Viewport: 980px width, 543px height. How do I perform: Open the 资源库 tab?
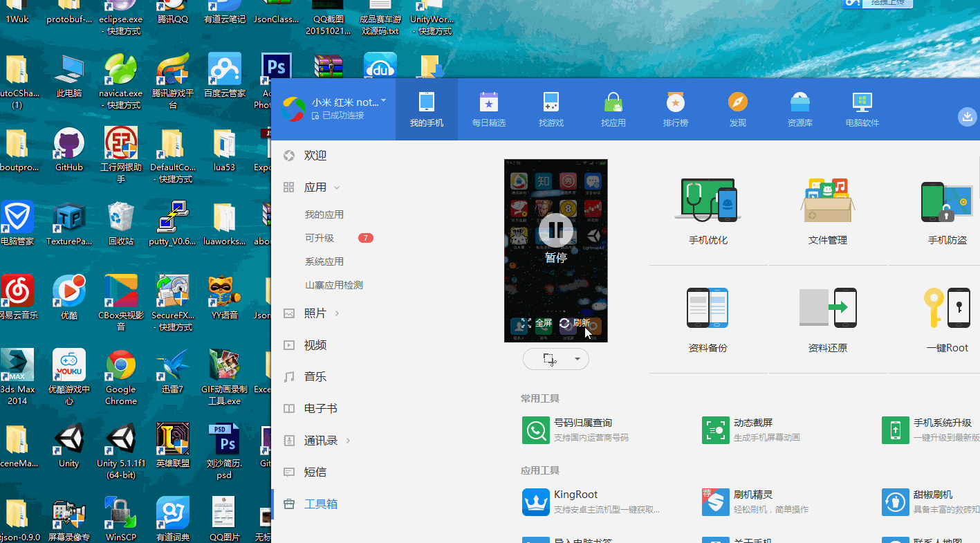tap(800, 109)
